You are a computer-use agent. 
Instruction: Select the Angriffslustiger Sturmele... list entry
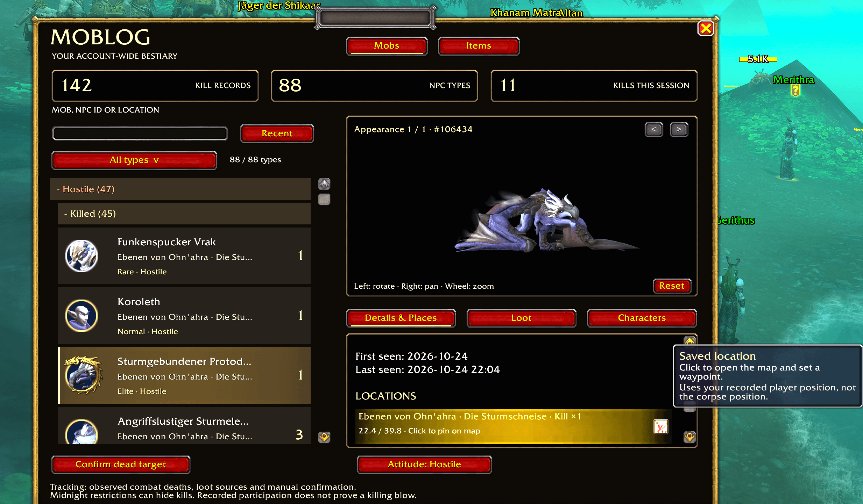[184, 426]
